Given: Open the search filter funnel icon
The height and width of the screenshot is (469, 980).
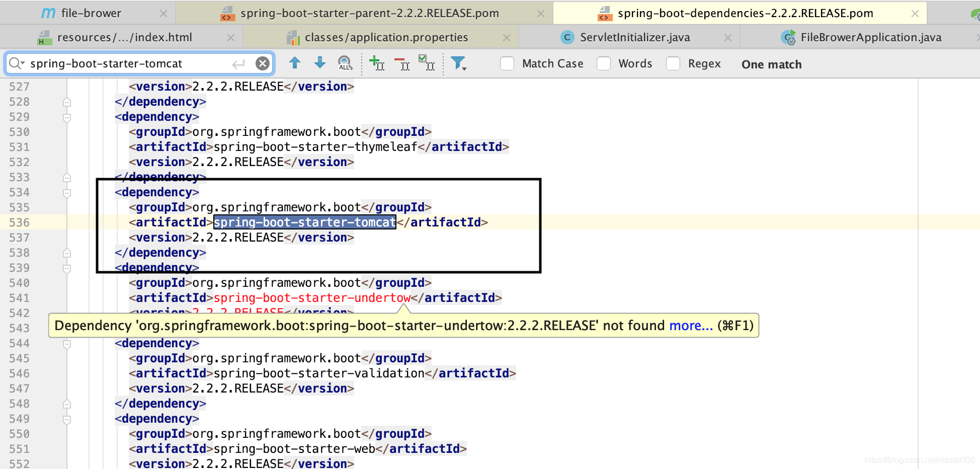Looking at the screenshot, I should [458, 63].
